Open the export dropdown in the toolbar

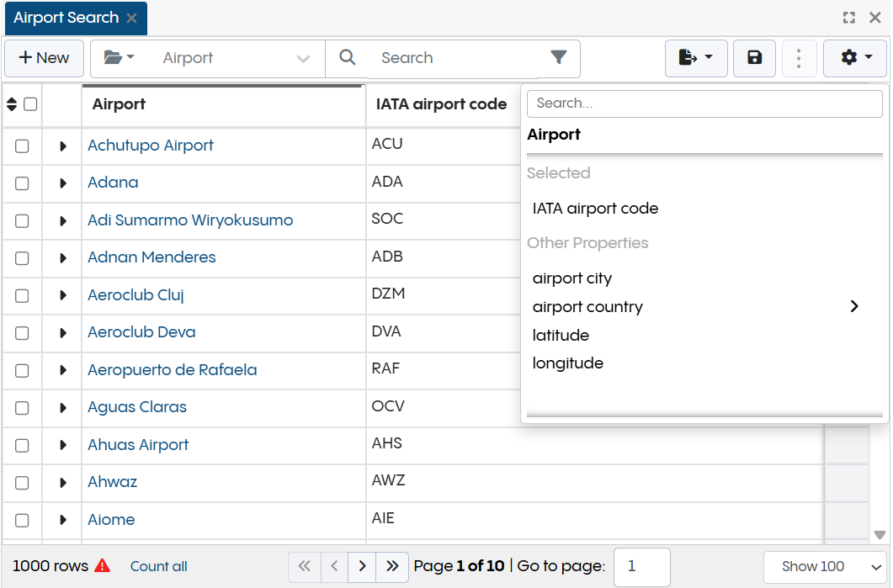pyautogui.click(x=695, y=58)
